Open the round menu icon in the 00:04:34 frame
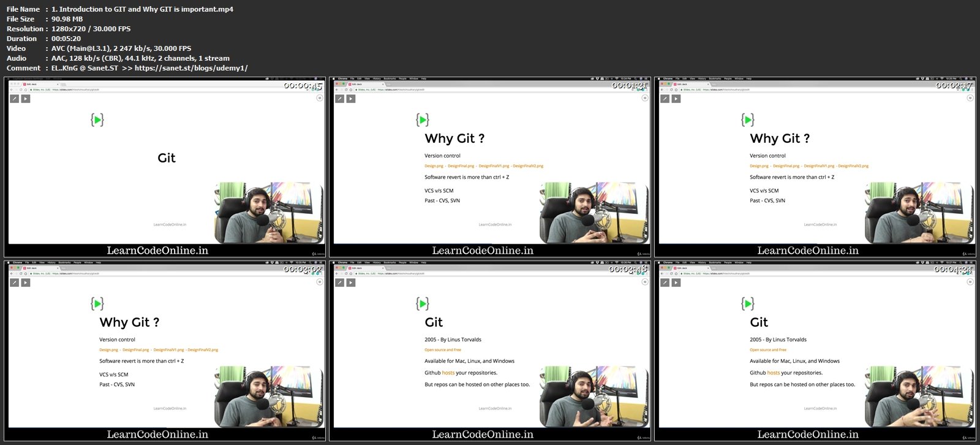Viewport: 980px width, 445px height. pos(970,281)
